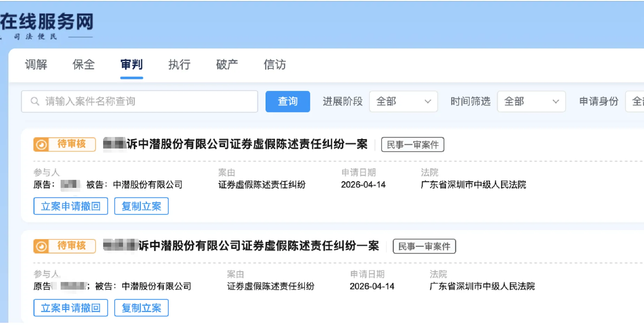Open first case title 诉中潜股份有限公司

click(235, 144)
